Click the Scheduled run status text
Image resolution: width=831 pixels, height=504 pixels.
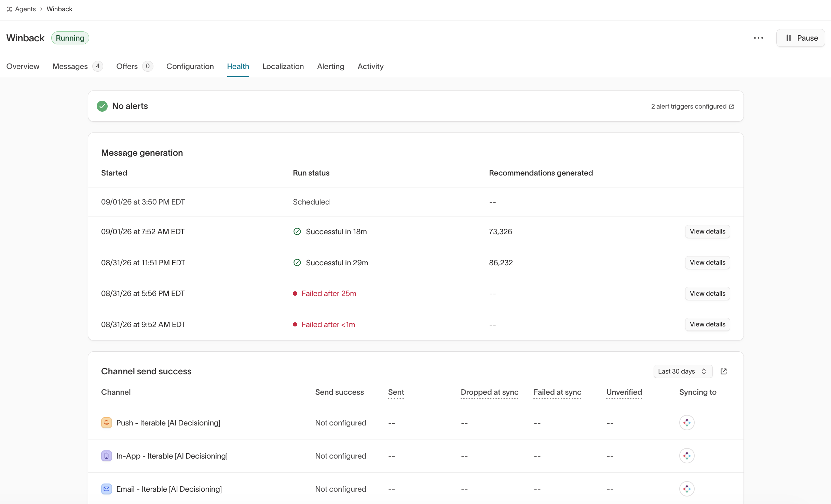pos(311,202)
